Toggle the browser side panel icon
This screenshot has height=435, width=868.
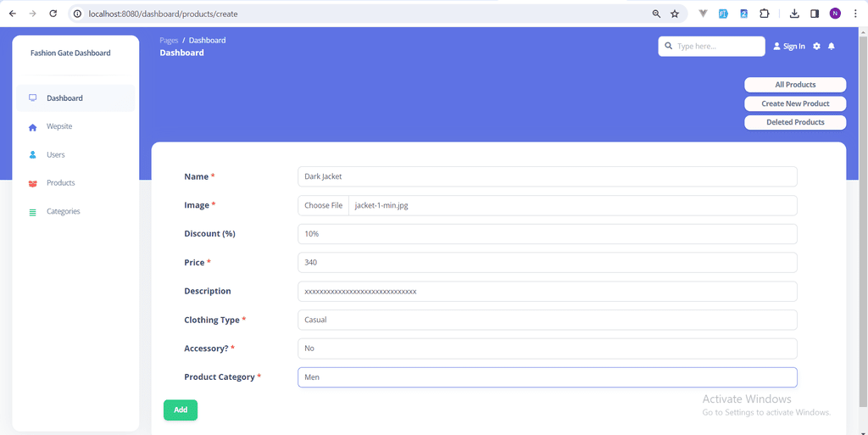[x=815, y=14]
